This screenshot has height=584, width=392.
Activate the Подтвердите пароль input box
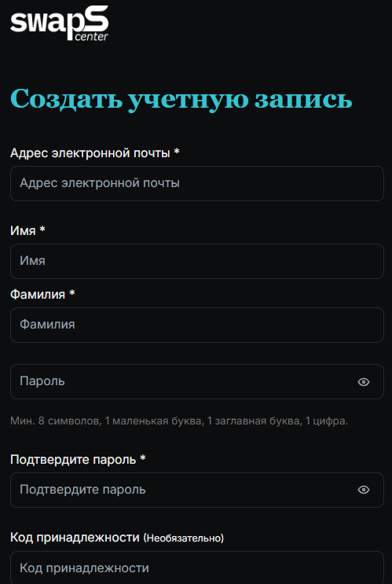[197, 490]
